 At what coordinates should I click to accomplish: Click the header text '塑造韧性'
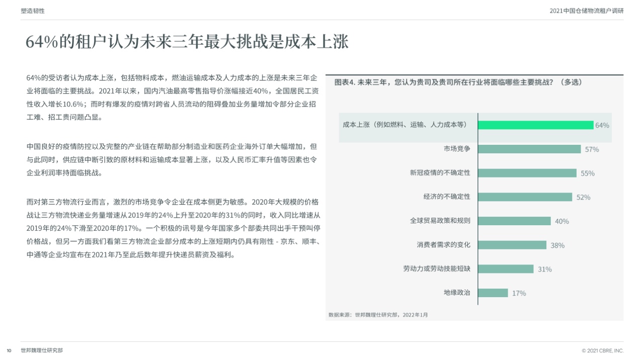[x=33, y=11]
